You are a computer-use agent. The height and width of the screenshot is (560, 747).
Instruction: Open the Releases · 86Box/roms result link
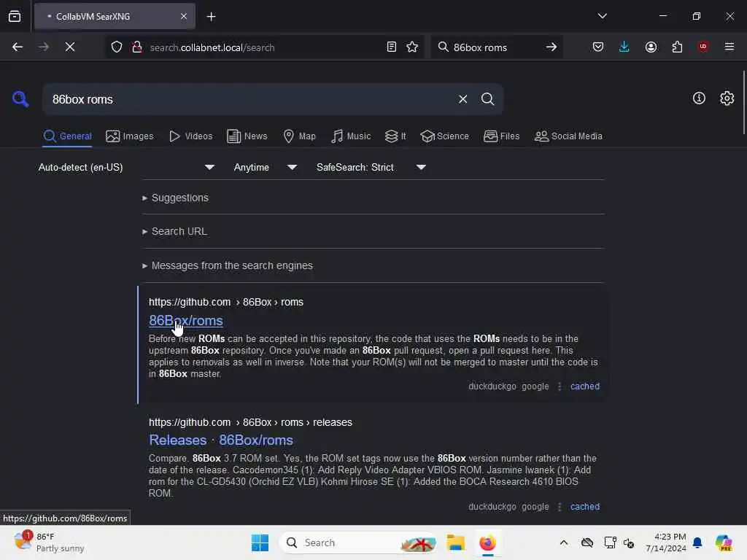(x=221, y=440)
